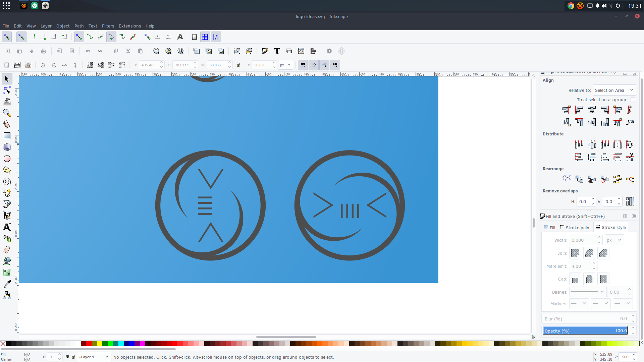This screenshot has height=362, width=644.
Task: Open Fill and Stroke dialog toolbar icon
Action: pos(265,51)
